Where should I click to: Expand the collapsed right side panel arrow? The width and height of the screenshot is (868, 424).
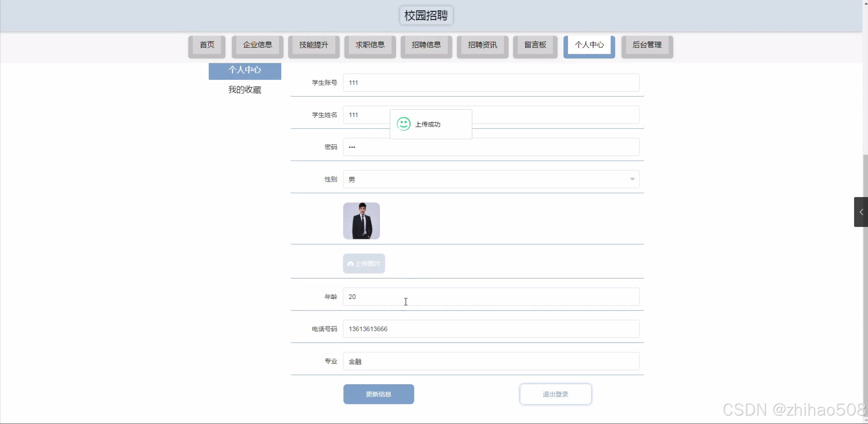861,212
